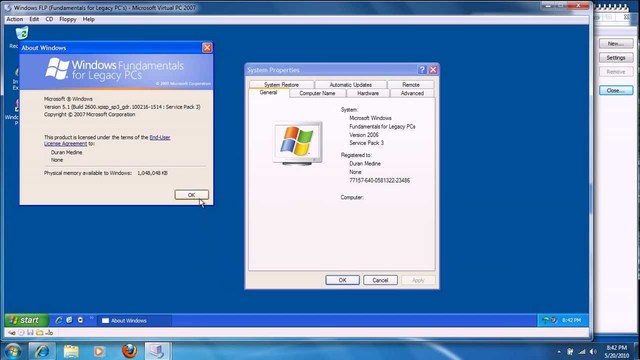Image resolution: width=640 pixels, height=360 pixels.
Task: Open the Edit menu
Action: coord(34,19)
